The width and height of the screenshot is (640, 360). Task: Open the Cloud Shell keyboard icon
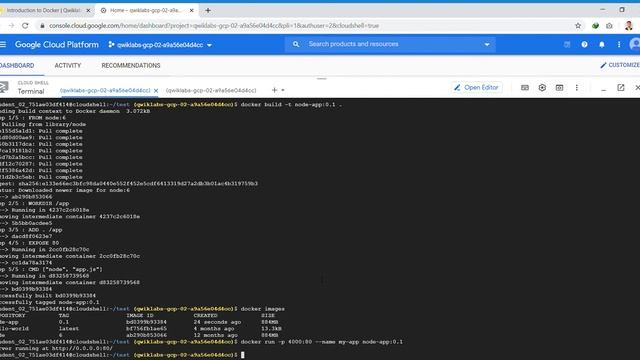click(x=525, y=87)
